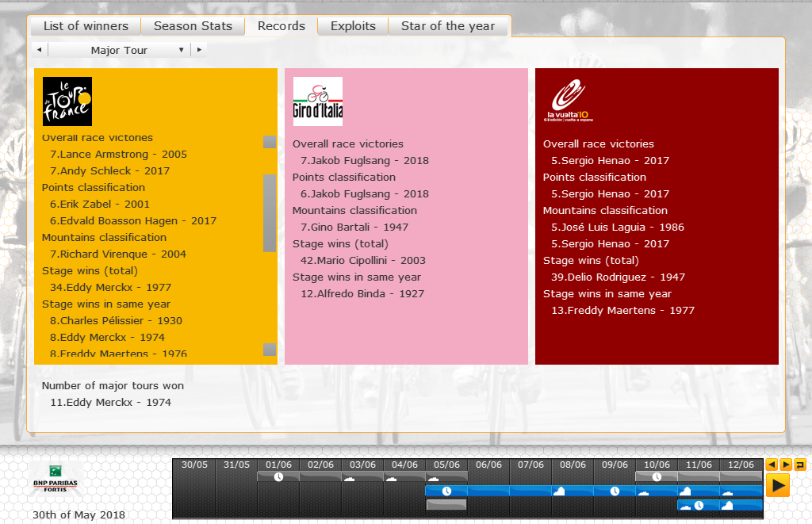Go to the Exploits tab
The image size is (812, 524).
point(353,26)
